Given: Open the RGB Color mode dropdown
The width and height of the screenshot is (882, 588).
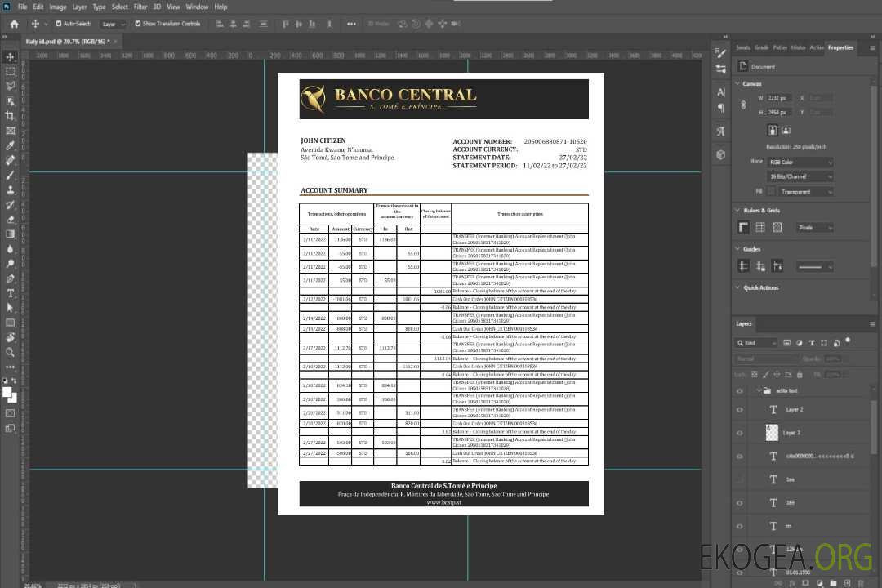Looking at the screenshot, I should (x=800, y=162).
